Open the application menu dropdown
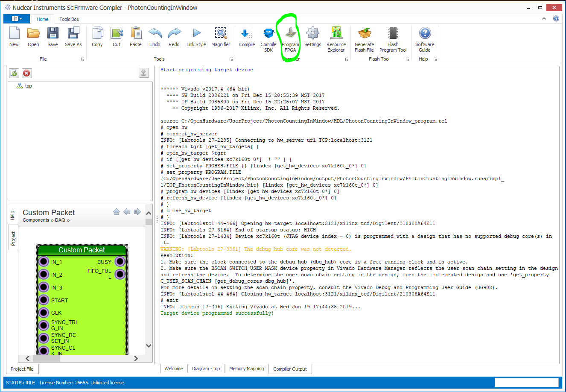Image resolution: width=566 pixels, height=392 pixels. coord(17,19)
